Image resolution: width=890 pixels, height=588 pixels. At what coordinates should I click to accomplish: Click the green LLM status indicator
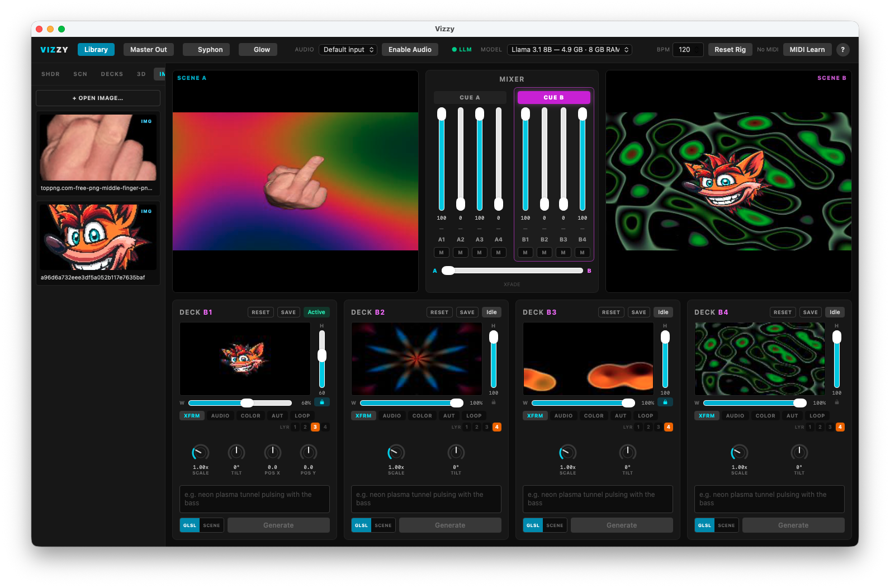click(462, 50)
